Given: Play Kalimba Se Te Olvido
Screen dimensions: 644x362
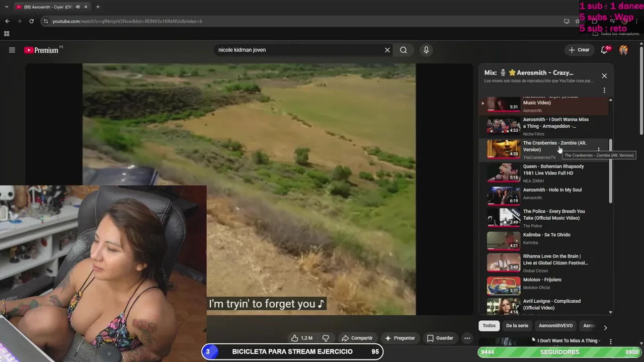Looking at the screenshot, I should 546,235.
